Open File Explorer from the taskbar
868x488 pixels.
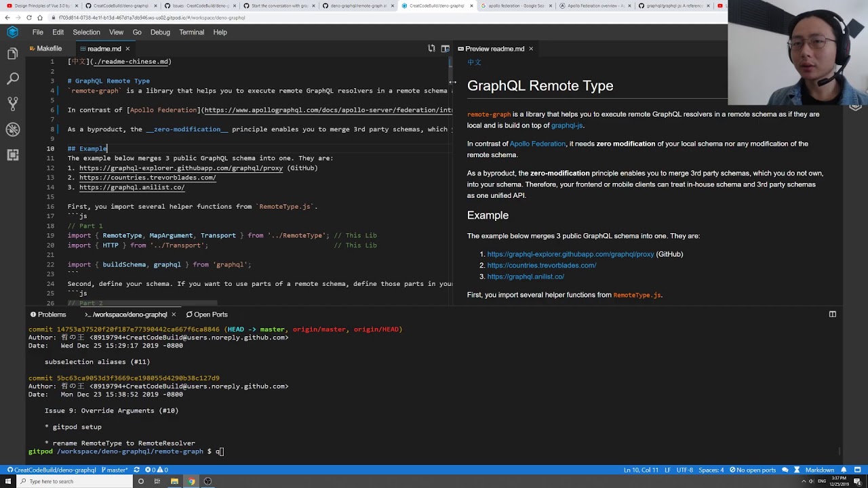point(174,481)
